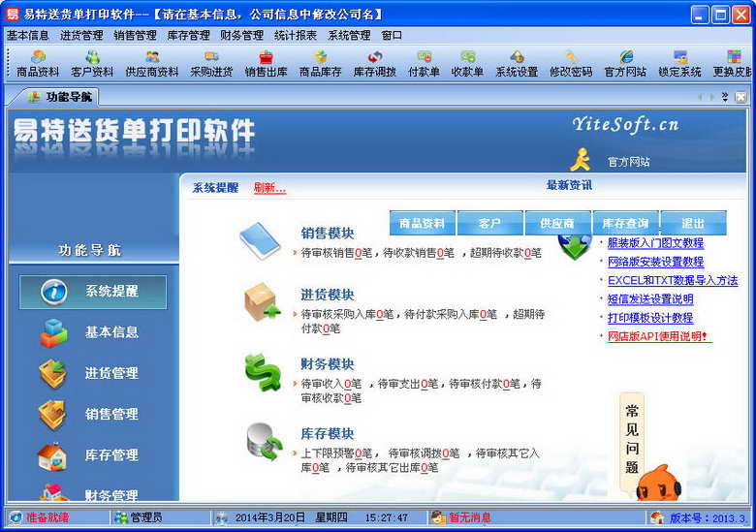Open 销售管理 in sidebar navigation

tap(89, 415)
